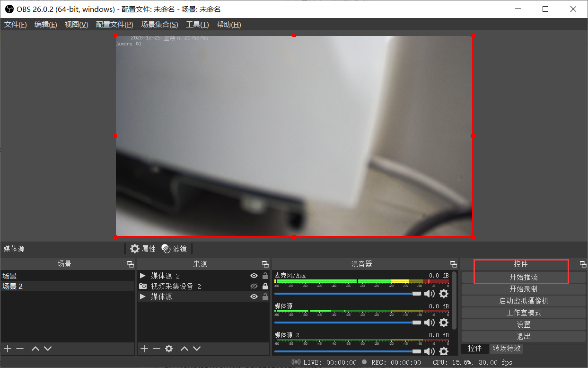Viewport: 588px width, 368px height.
Task: Move the selected scene up in the list
Action: [x=35, y=349]
